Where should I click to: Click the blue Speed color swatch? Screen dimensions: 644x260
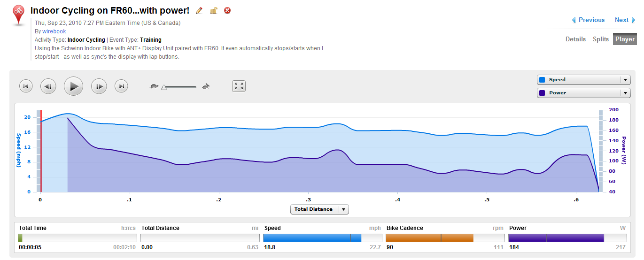[x=542, y=80]
